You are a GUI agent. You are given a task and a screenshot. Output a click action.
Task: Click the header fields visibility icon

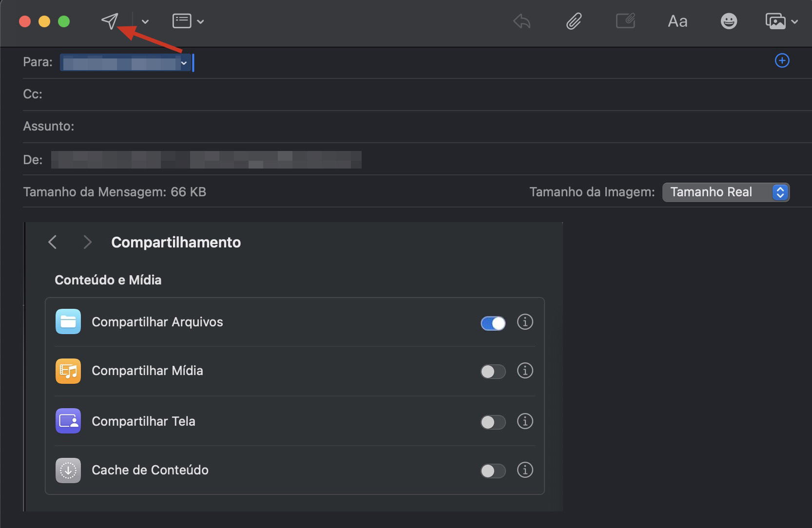pos(182,21)
